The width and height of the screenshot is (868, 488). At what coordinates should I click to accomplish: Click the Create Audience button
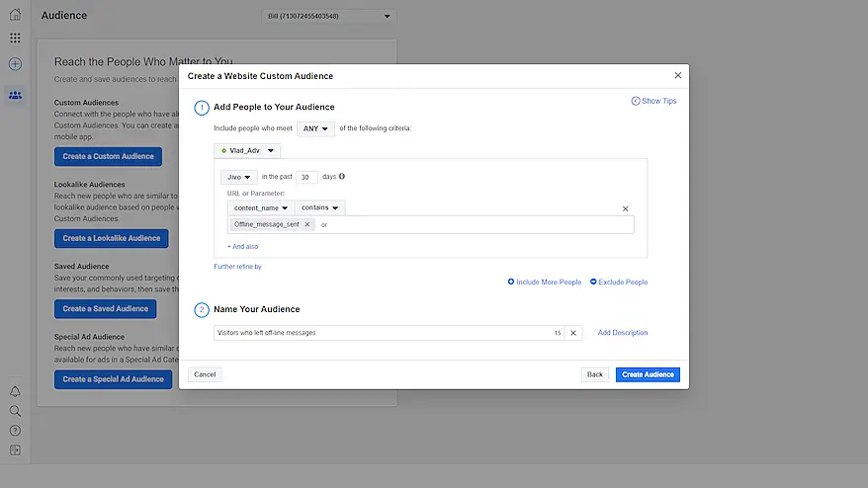[648, 374]
